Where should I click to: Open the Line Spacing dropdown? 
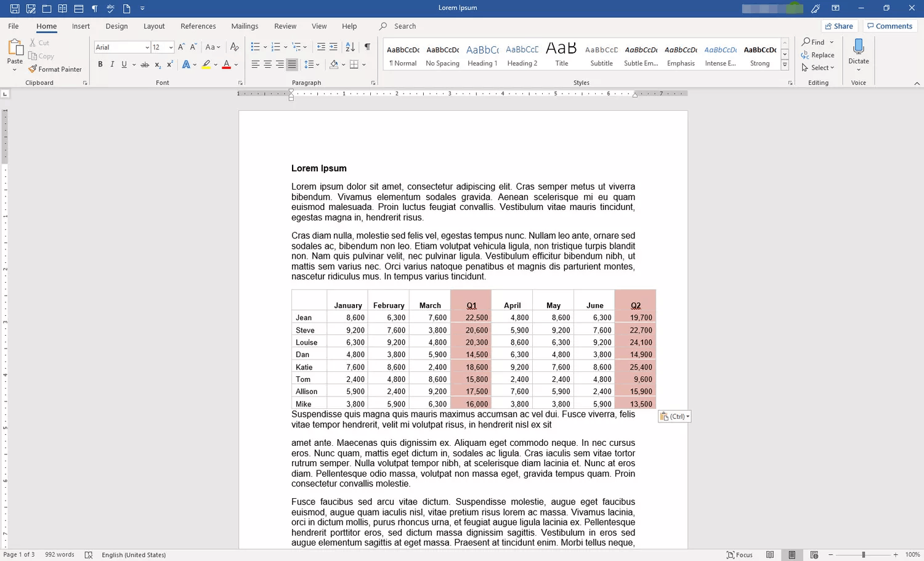[x=312, y=64]
